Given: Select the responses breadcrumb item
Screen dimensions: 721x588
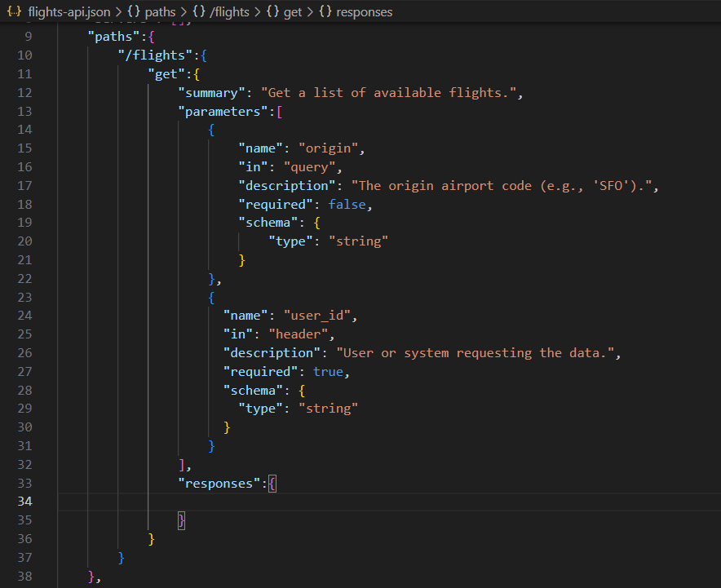Looking at the screenshot, I should [x=364, y=12].
